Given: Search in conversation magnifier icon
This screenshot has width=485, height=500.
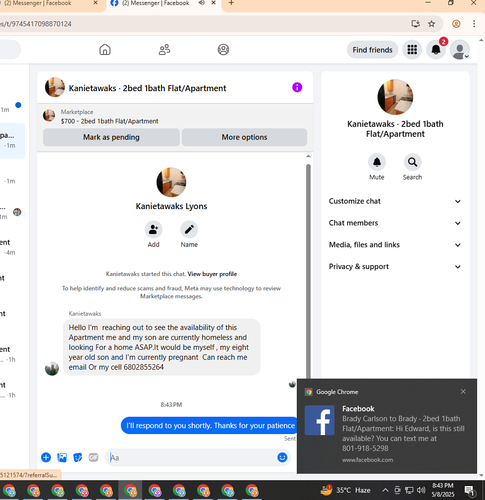Looking at the screenshot, I should [x=412, y=162].
